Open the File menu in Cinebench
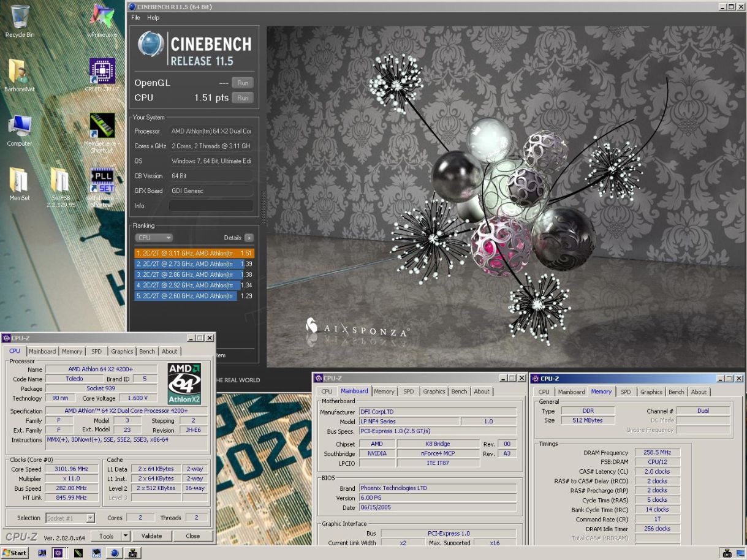 135,18
